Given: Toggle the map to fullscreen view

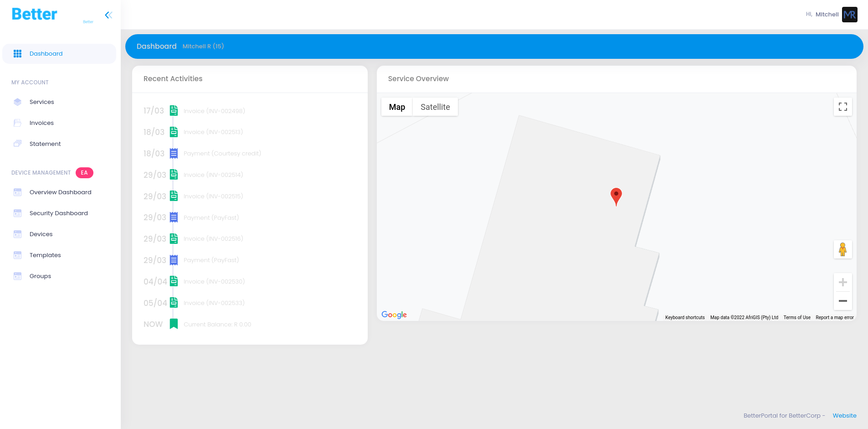Looking at the screenshot, I should click(x=843, y=106).
